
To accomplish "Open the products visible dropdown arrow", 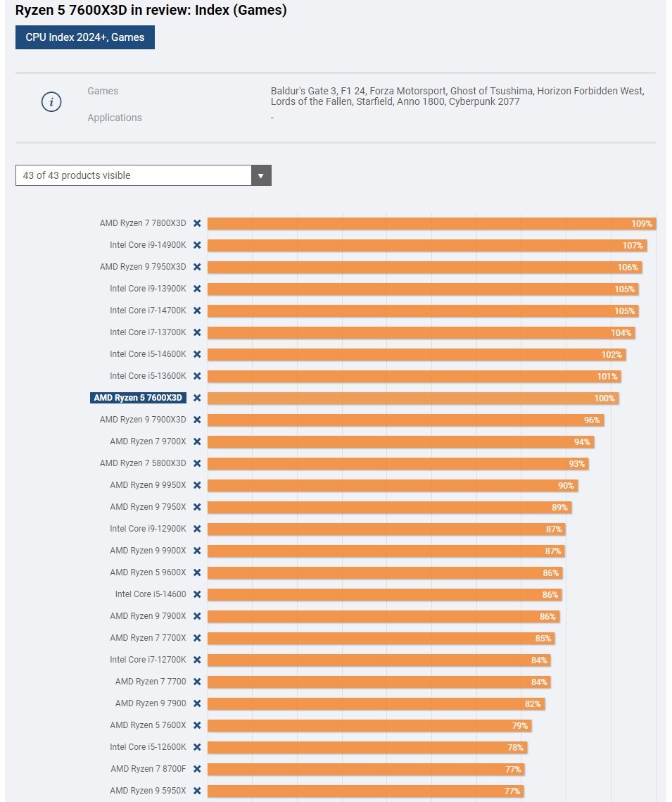I will 261,175.
